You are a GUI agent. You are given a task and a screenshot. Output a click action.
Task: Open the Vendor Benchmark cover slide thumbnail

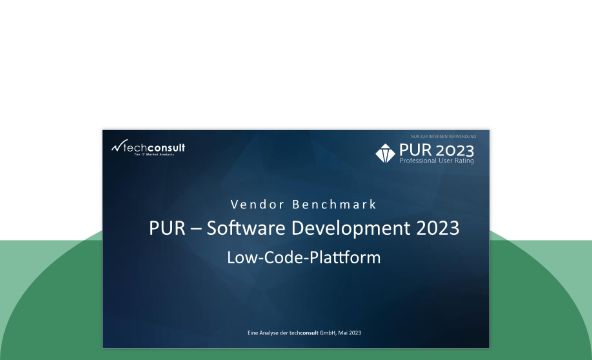click(x=296, y=239)
